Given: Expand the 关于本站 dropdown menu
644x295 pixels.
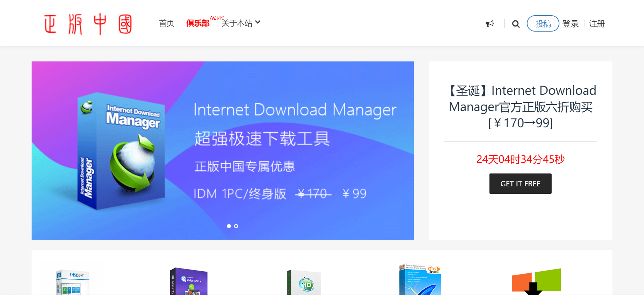Looking at the screenshot, I should (x=241, y=23).
